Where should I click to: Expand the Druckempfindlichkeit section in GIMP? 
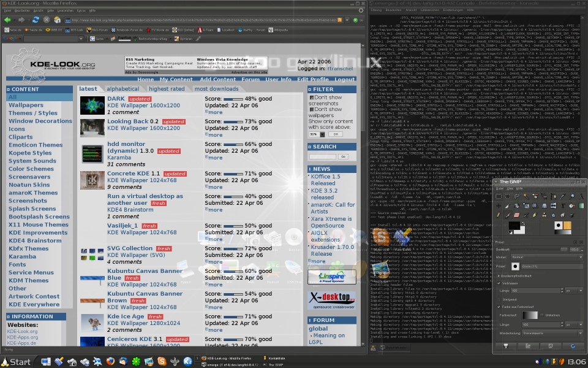[x=499, y=276]
